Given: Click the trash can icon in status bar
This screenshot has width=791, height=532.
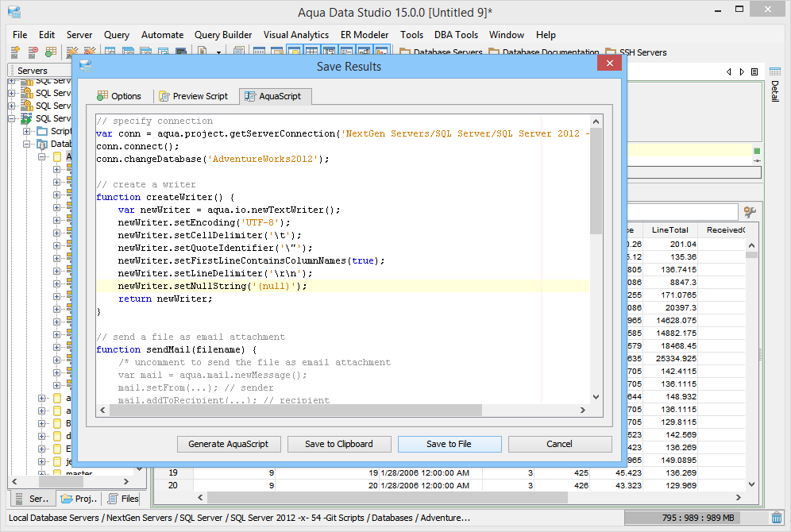Looking at the screenshot, I should [777, 518].
